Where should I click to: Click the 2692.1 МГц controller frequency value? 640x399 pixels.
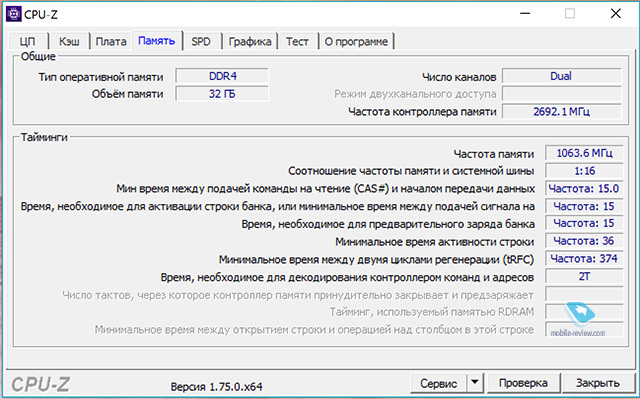click(561, 111)
